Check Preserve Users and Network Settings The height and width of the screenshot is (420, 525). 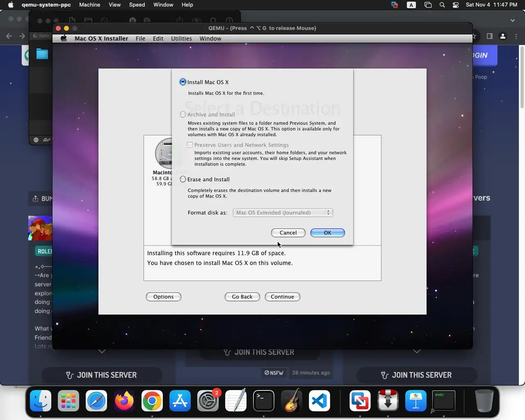[x=190, y=145]
